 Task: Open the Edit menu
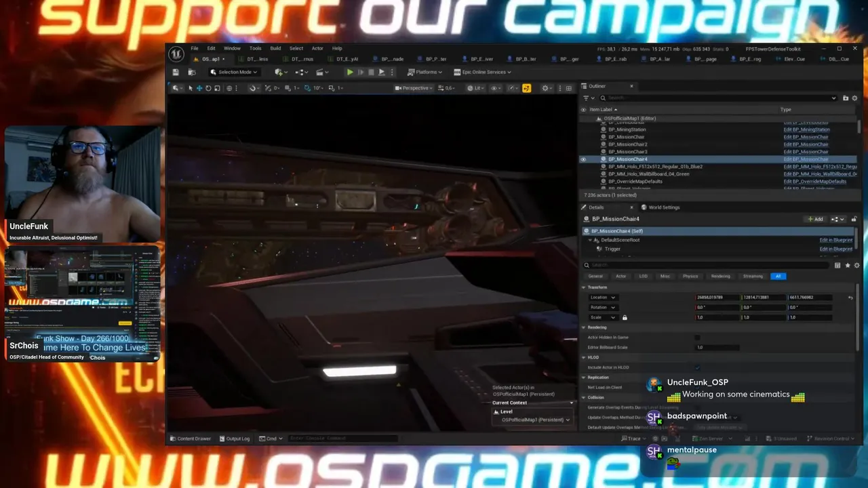[x=211, y=48]
